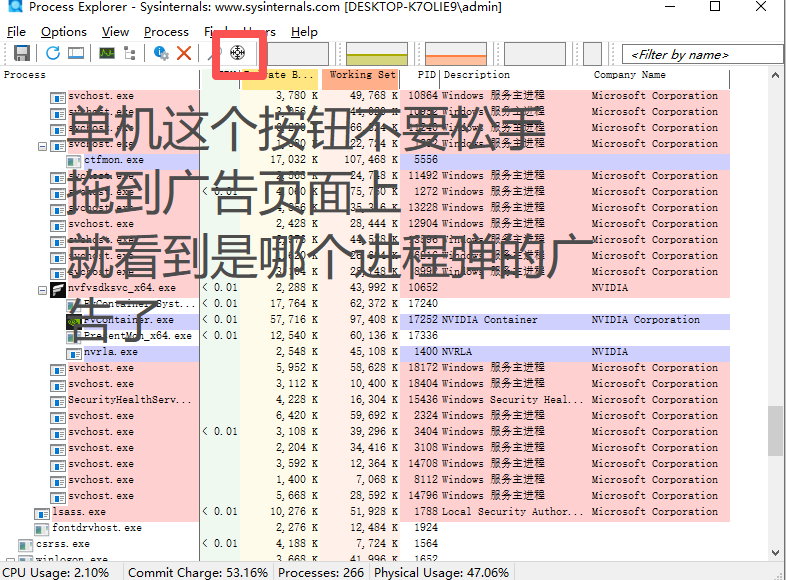Open the File menu
Viewport: 786px width, 580px height.
[x=16, y=32]
